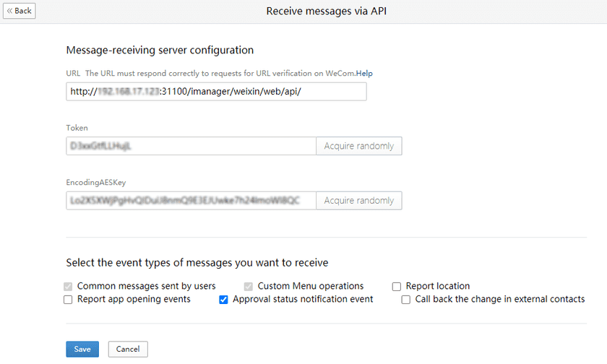Enable the Report location checkbox
607x364 pixels.
click(397, 286)
